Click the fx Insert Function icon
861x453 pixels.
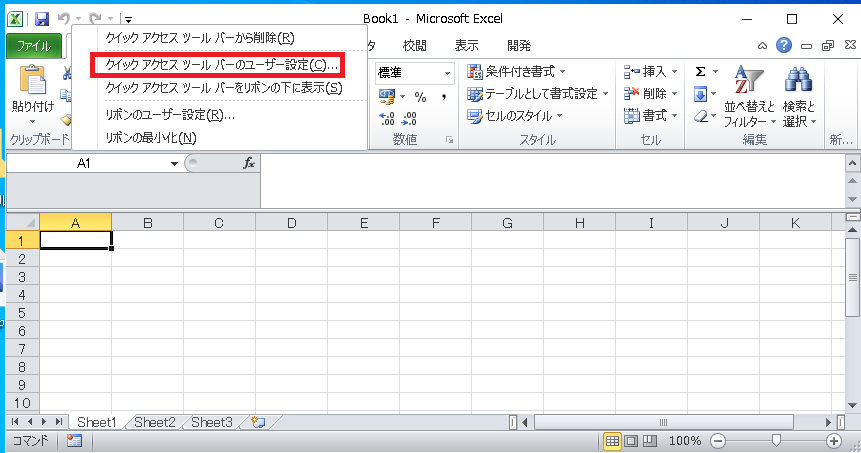(x=249, y=163)
